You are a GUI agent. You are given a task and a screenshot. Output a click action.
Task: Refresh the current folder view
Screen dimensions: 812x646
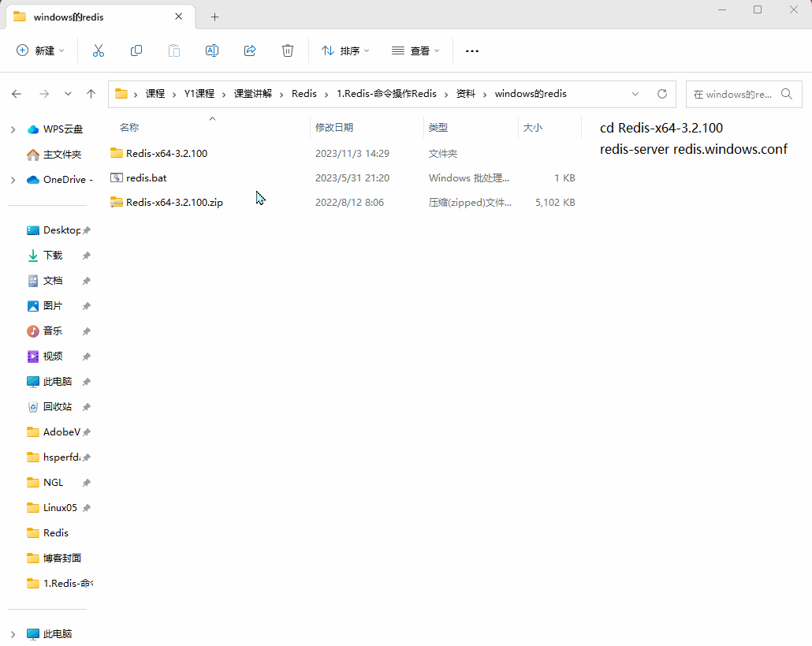click(662, 94)
